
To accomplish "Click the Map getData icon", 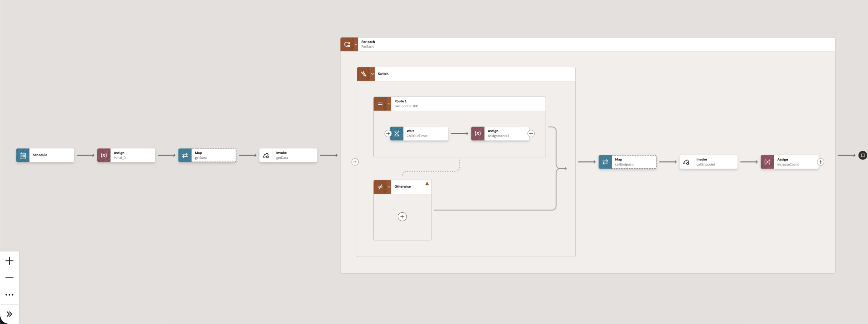I will pos(185,155).
